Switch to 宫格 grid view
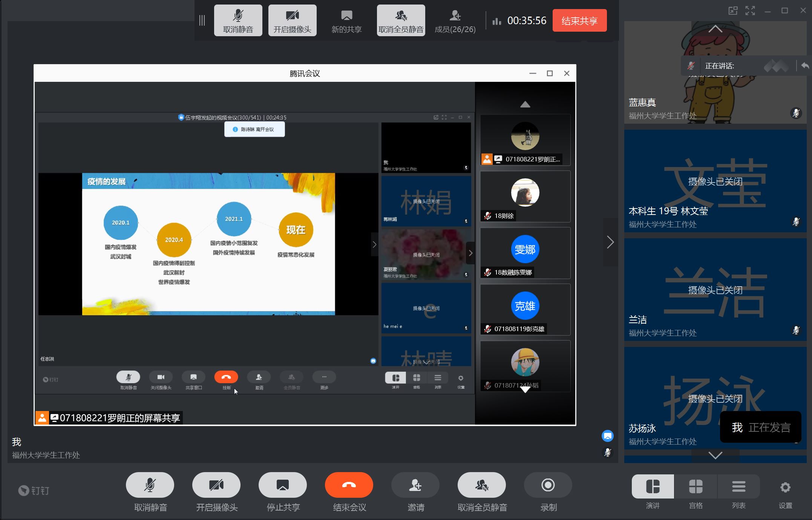 (x=696, y=486)
